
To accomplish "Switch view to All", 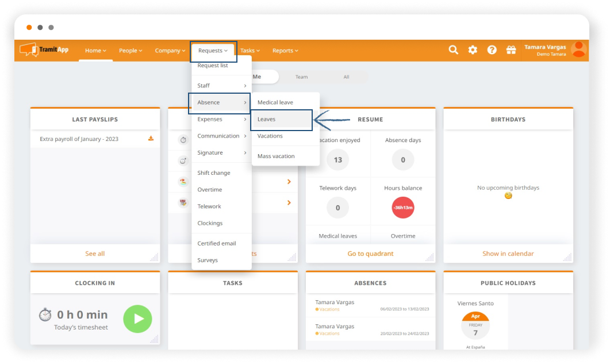I will point(346,76).
